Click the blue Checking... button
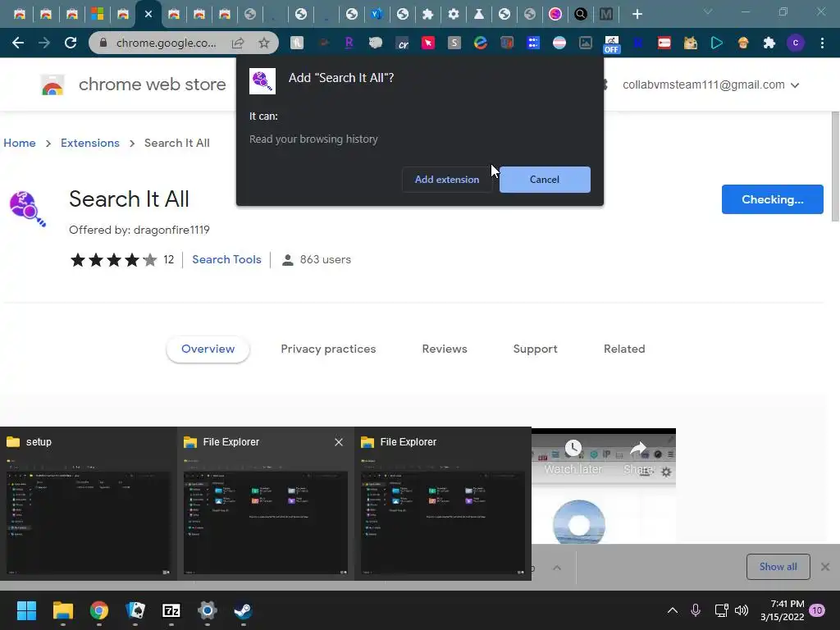840x630 pixels. click(x=772, y=199)
